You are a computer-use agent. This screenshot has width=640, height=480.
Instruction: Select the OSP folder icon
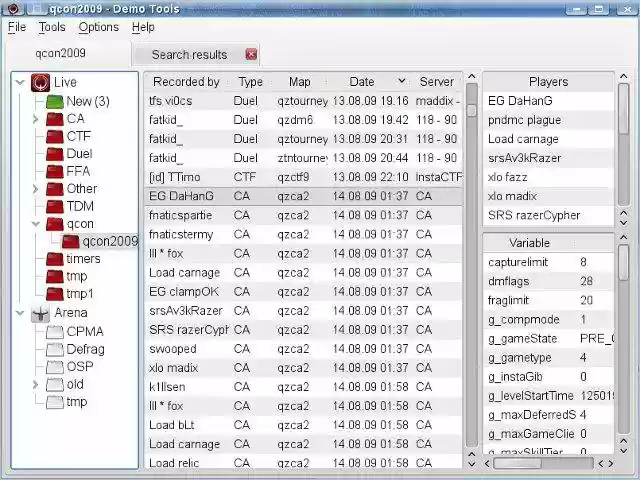point(55,367)
